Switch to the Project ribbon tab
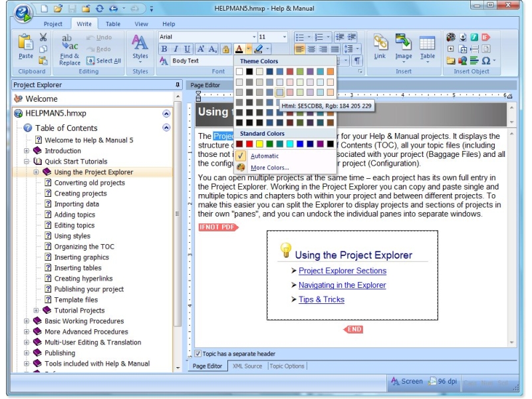 [x=53, y=24]
